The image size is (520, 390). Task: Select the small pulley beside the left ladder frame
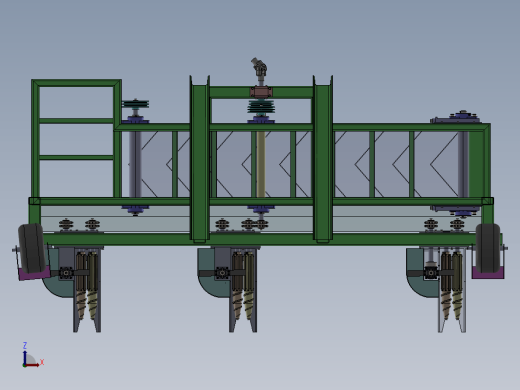pyautogui.click(x=135, y=104)
